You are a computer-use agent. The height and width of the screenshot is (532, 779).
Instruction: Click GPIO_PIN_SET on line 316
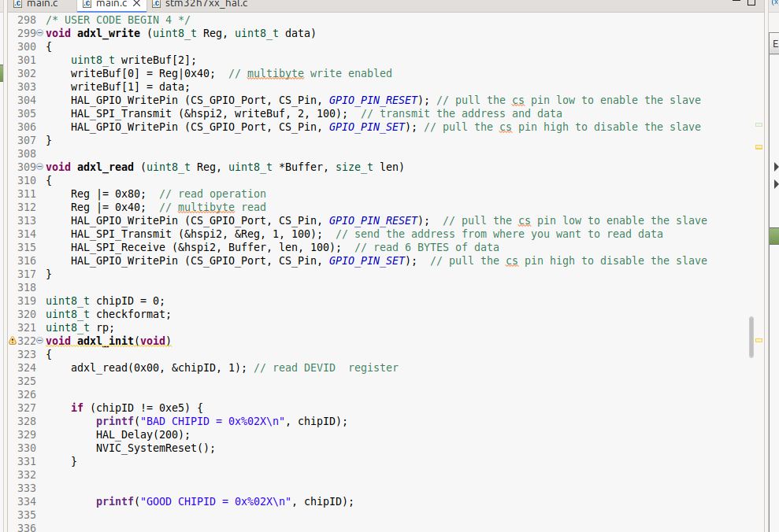[x=366, y=261]
